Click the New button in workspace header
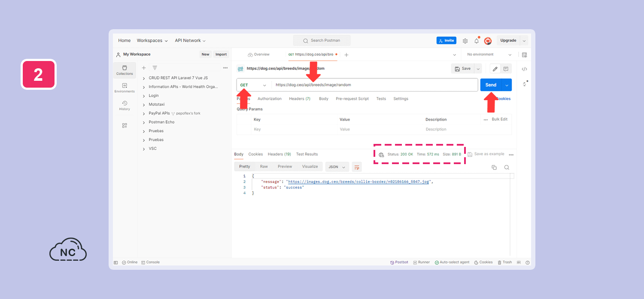The width and height of the screenshot is (644, 299). (x=206, y=55)
